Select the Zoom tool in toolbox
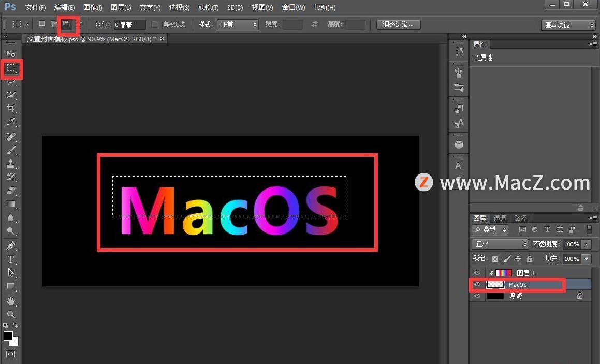Viewport: 600px width, 364px height. click(x=11, y=315)
